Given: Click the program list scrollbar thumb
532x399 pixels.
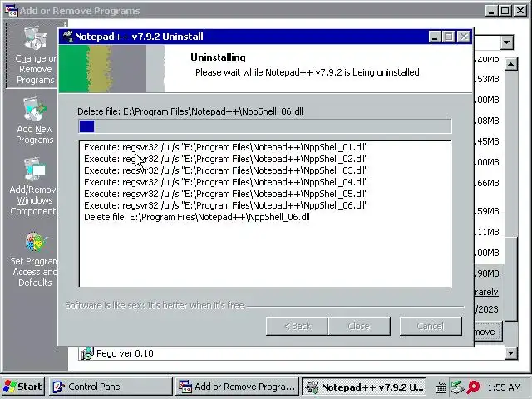Looking at the screenshot, I should (x=511, y=278).
